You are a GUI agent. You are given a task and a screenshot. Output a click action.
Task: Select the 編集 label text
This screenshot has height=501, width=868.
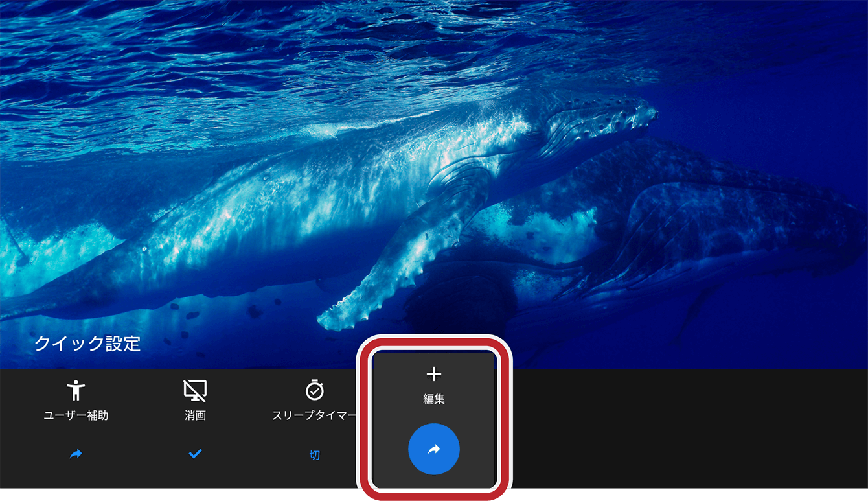(434, 399)
